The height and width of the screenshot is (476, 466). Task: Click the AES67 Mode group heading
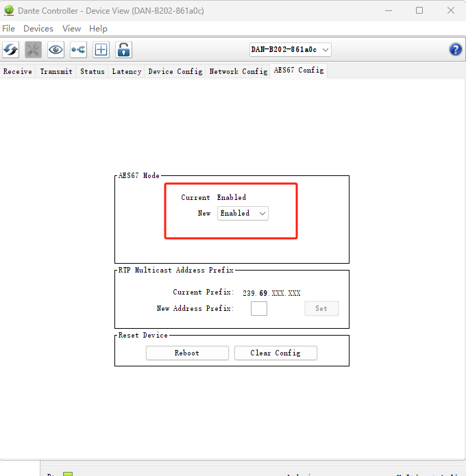139,175
